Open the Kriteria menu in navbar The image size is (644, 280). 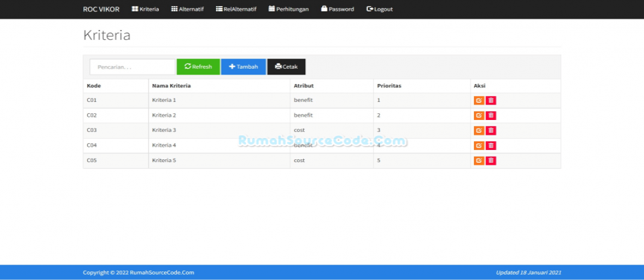click(145, 9)
